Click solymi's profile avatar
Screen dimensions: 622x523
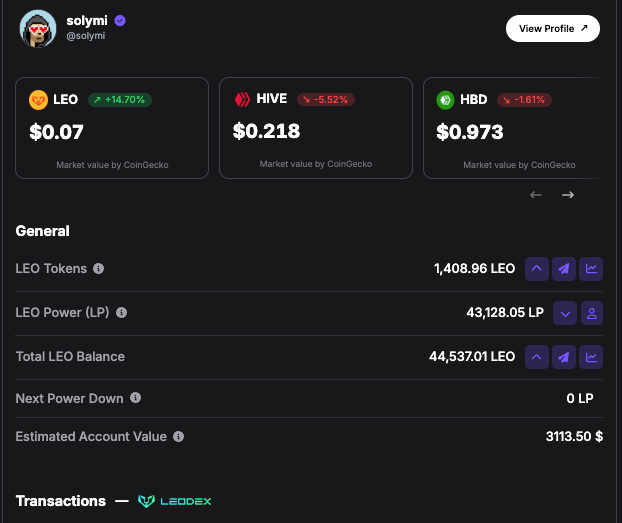tap(38, 29)
